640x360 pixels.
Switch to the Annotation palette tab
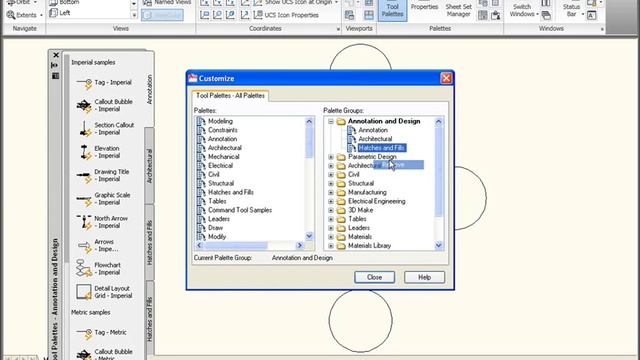[x=149, y=89]
